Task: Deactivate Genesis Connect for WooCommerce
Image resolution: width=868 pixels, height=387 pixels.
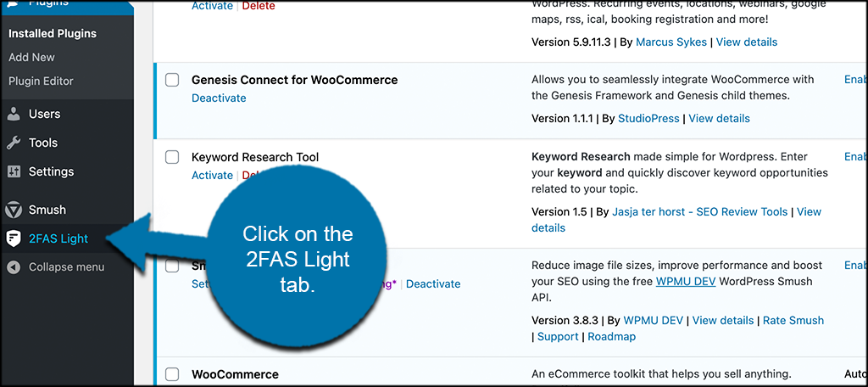Action: pos(219,98)
